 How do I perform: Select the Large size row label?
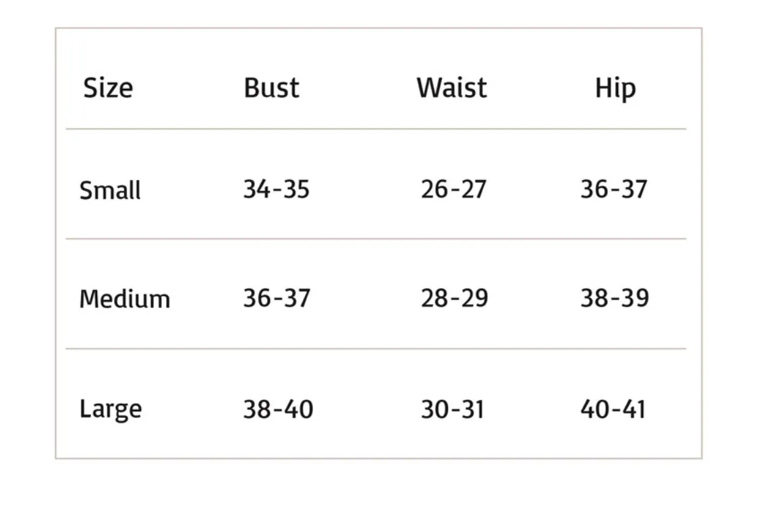tap(111, 410)
